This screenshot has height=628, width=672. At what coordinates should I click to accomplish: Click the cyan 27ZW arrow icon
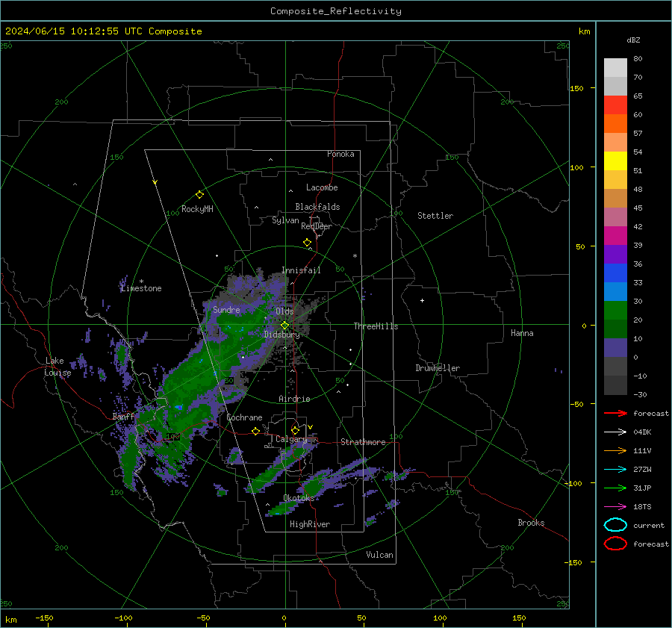pyautogui.click(x=615, y=470)
